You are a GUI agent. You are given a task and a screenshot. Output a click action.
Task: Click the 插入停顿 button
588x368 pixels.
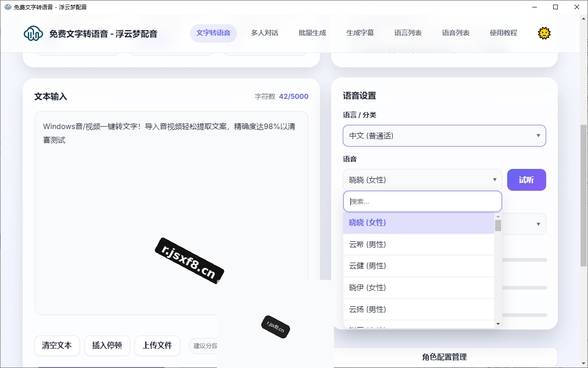click(107, 346)
